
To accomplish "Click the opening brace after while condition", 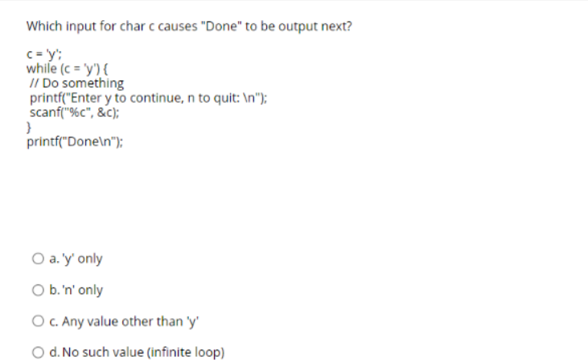I will tap(105, 69).
